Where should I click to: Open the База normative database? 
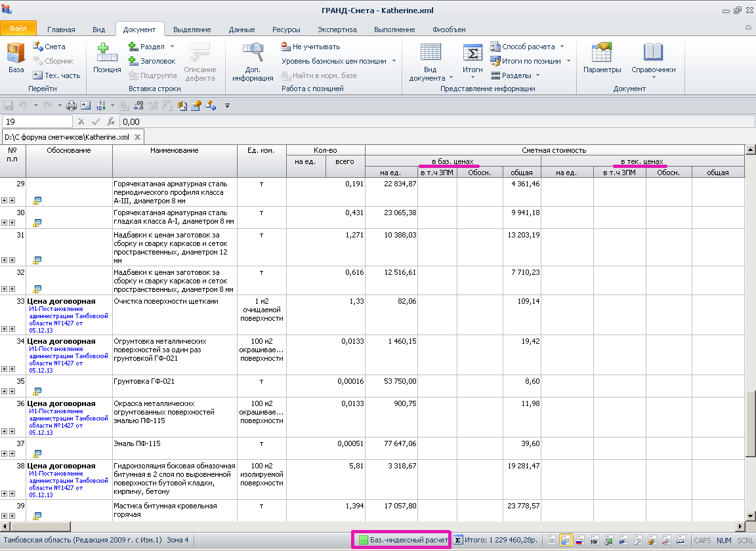click(16, 58)
